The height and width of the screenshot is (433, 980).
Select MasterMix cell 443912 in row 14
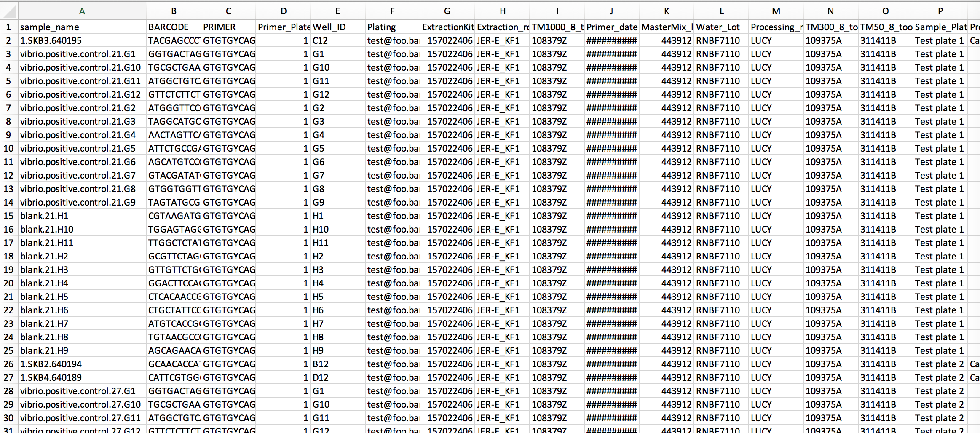click(x=667, y=202)
